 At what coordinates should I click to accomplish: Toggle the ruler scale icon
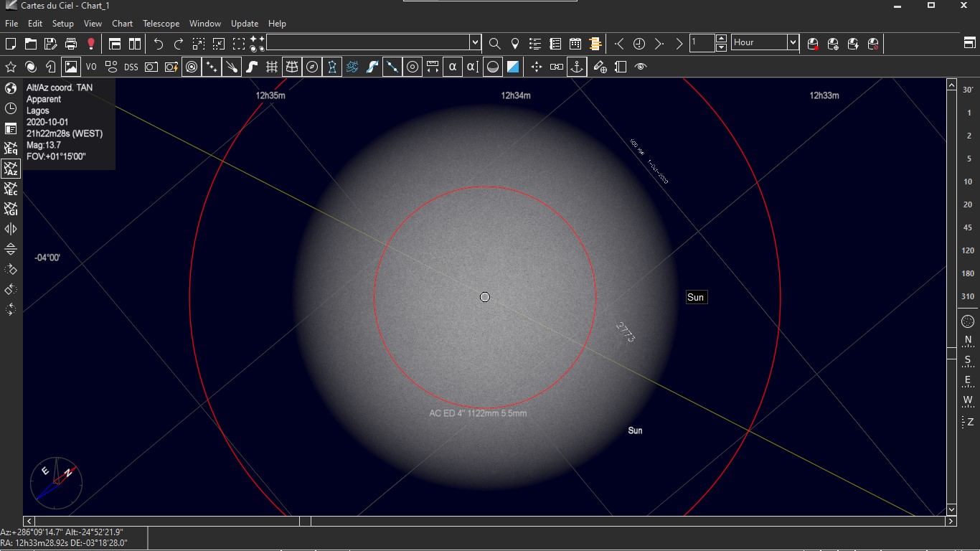[x=433, y=67]
